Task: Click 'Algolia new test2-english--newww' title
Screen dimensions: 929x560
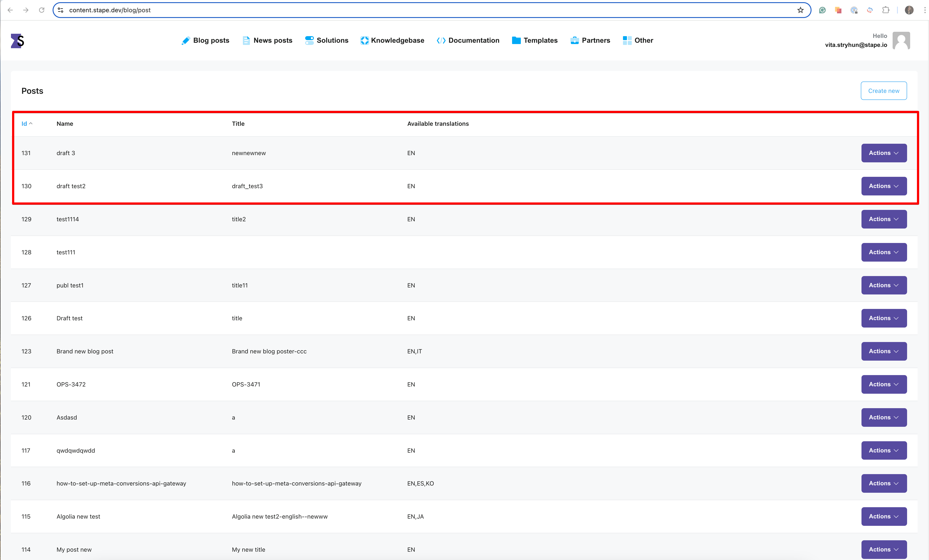Action: [280, 517]
